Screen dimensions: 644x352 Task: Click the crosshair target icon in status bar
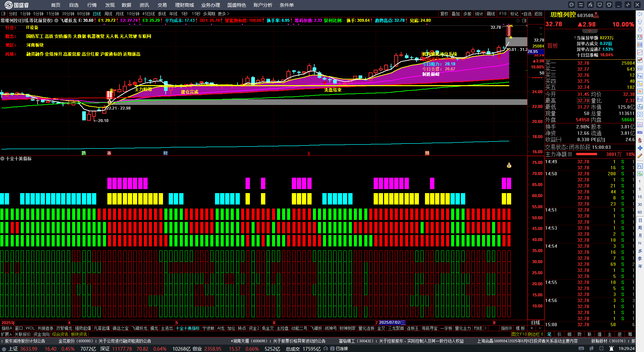(601, 349)
